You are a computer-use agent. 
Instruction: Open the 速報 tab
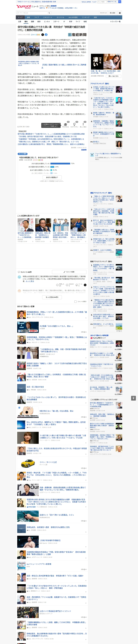28,17
